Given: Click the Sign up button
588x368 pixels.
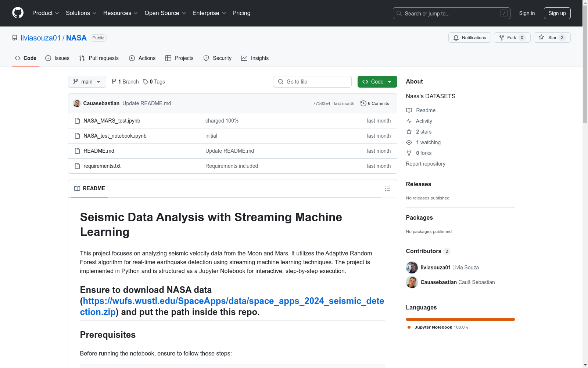Looking at the screenshot, I should click(557, 13).
